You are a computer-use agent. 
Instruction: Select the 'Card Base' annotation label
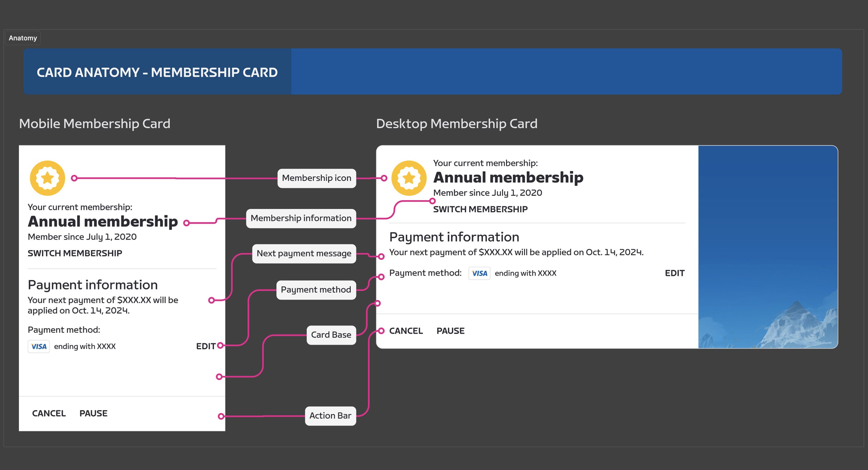coord(331,335)
